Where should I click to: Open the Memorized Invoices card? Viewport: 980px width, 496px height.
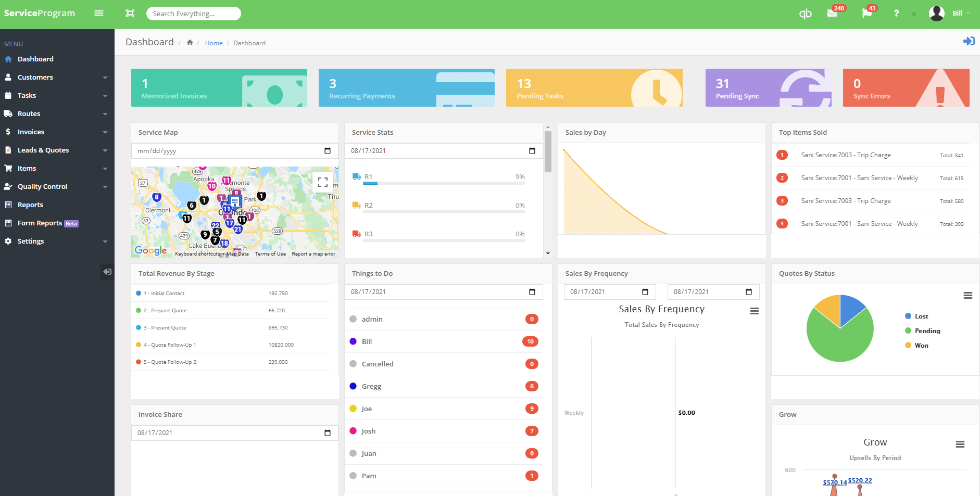click(219, 88)
